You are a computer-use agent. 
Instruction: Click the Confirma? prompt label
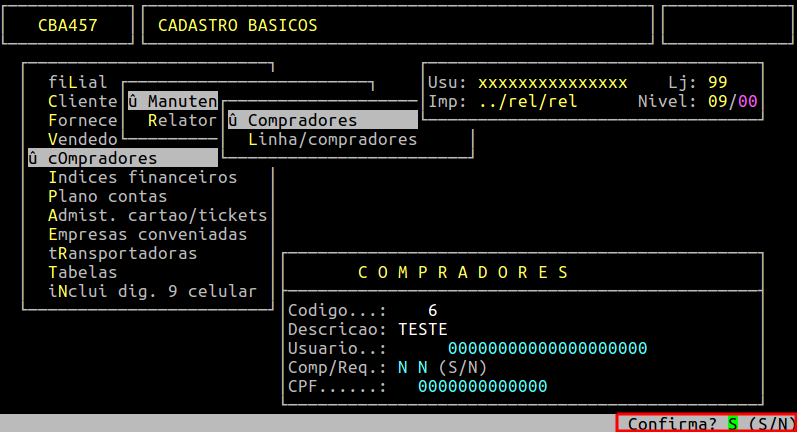click(672, 423)
